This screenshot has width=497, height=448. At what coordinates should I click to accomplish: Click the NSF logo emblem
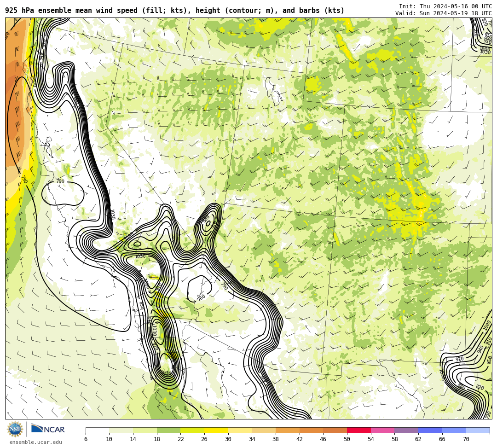pos(15,429)
